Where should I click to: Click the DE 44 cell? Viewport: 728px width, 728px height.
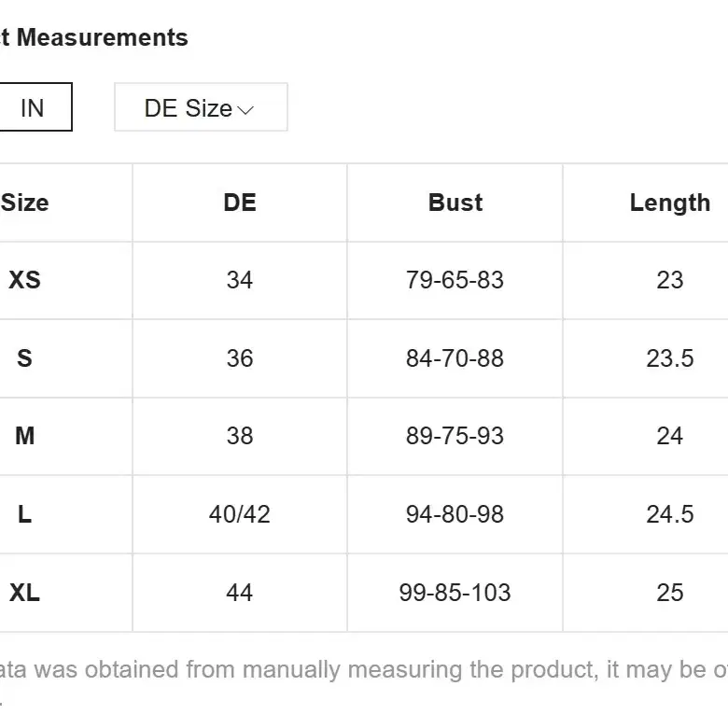click(240, 593)
